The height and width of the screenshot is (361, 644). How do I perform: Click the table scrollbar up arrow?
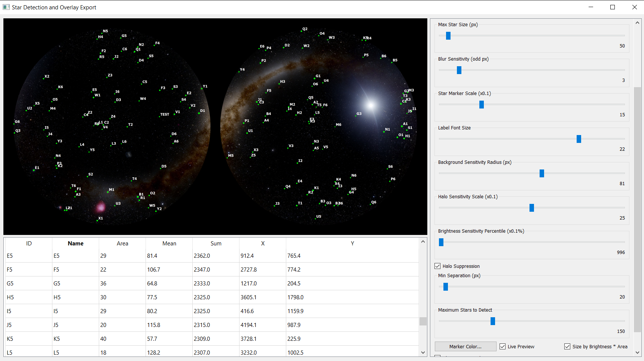click(x=423, y=242)
